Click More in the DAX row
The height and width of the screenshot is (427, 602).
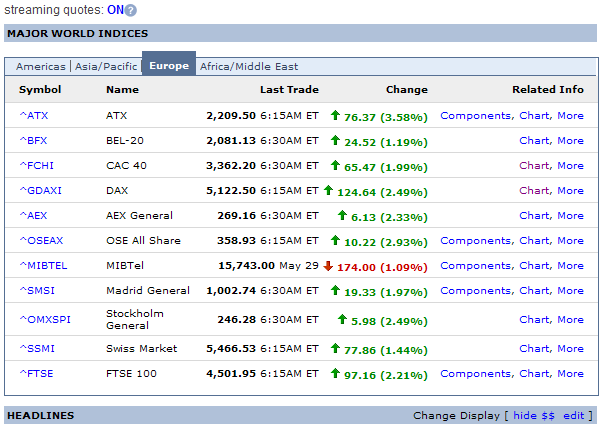click(571, 190)
